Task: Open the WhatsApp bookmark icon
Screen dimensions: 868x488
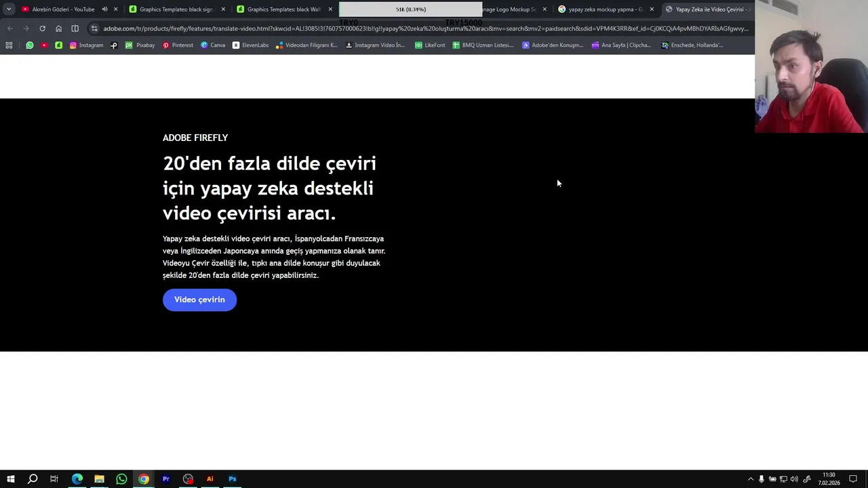Action: click(30, 45)
